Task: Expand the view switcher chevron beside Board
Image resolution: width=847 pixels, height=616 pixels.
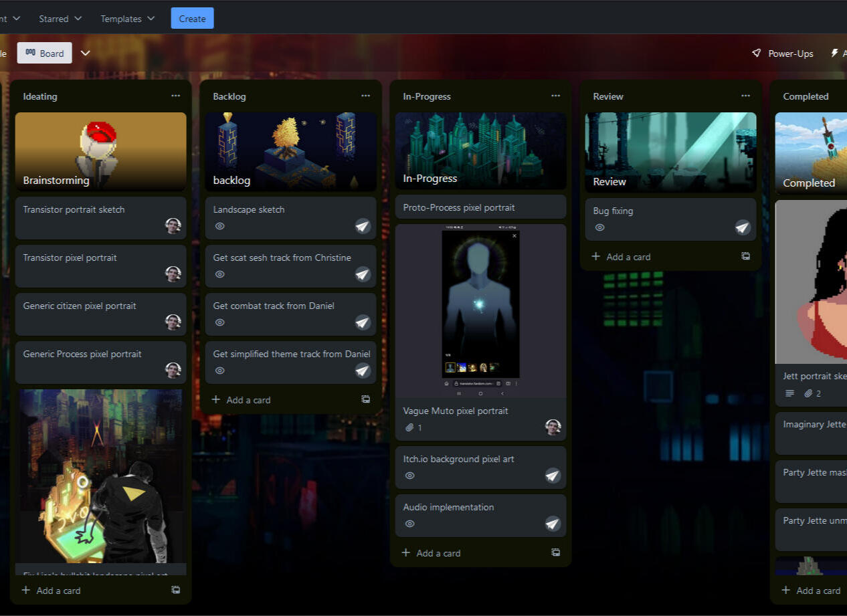Action: point(85,54)
